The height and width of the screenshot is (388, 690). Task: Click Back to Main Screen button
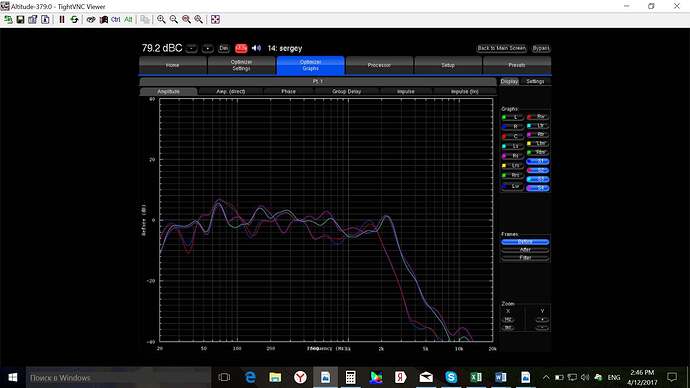[x=502, y=48]
